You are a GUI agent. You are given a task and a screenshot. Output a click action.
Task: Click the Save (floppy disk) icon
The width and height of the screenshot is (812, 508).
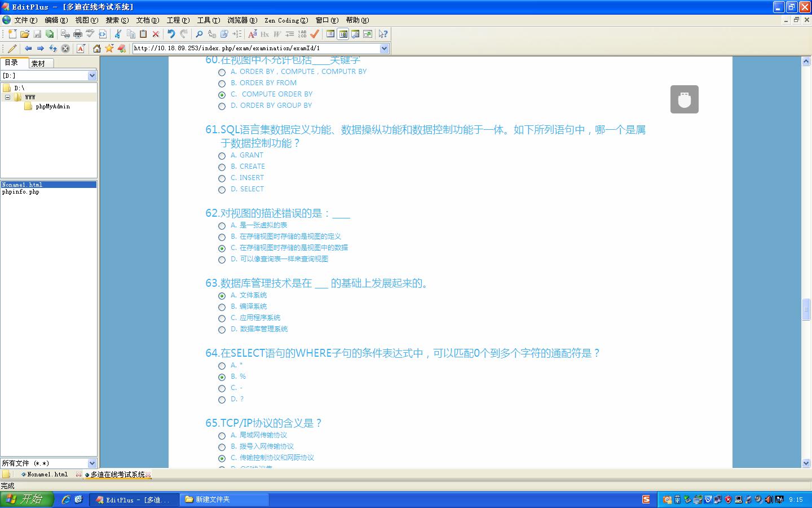pyautogui.click(x=37, y=34)
